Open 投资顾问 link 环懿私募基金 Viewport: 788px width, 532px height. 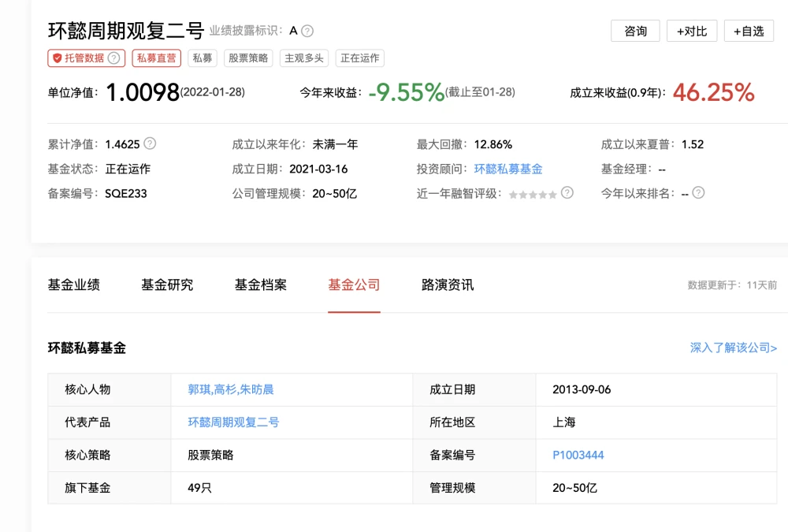point(508,169)
